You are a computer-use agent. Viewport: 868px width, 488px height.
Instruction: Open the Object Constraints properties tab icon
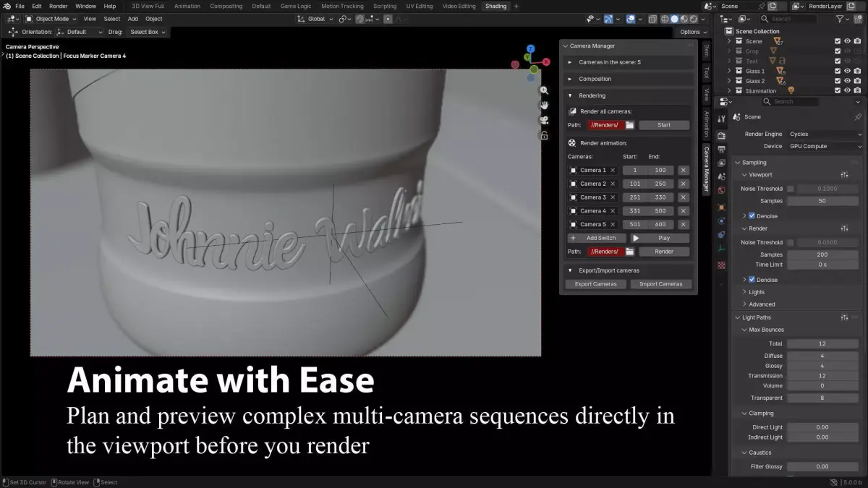(721, 235)
